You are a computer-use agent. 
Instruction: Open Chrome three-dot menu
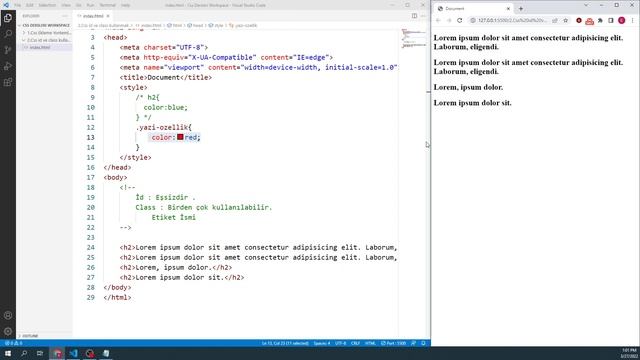coord(632,20)
